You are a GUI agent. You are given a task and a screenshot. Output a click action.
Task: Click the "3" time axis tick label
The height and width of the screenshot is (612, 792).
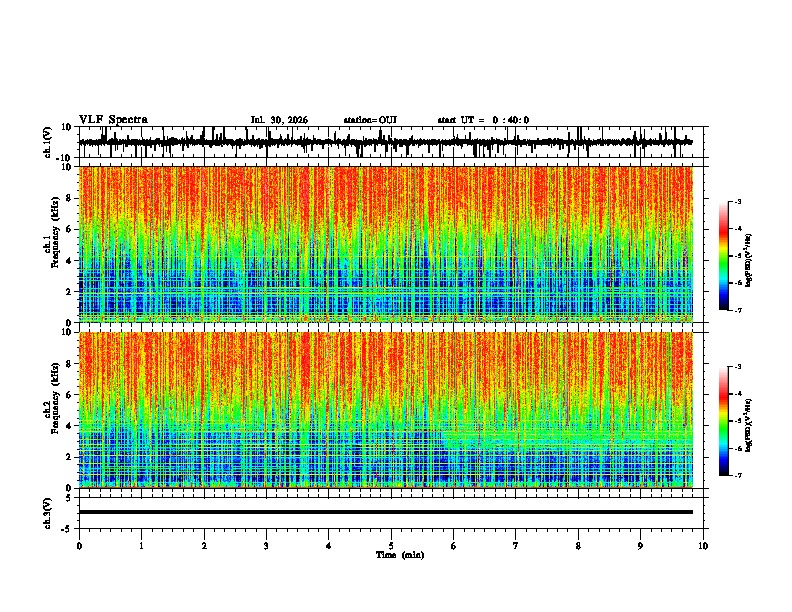point(266,546)
